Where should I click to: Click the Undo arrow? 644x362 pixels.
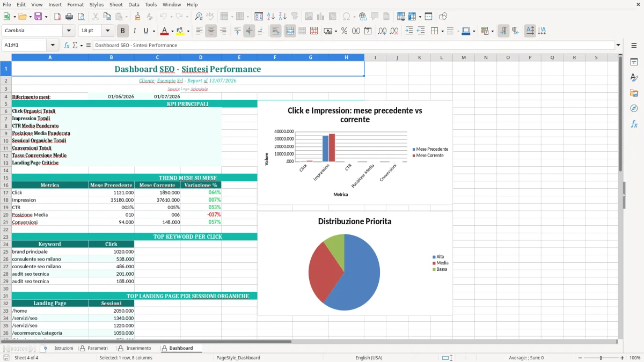coord(163,17)
